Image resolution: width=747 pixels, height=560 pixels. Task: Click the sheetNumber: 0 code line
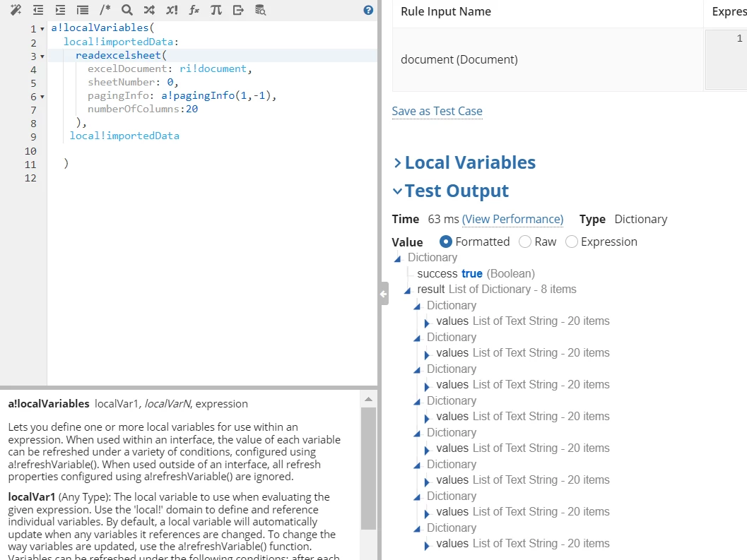point(133,82)
